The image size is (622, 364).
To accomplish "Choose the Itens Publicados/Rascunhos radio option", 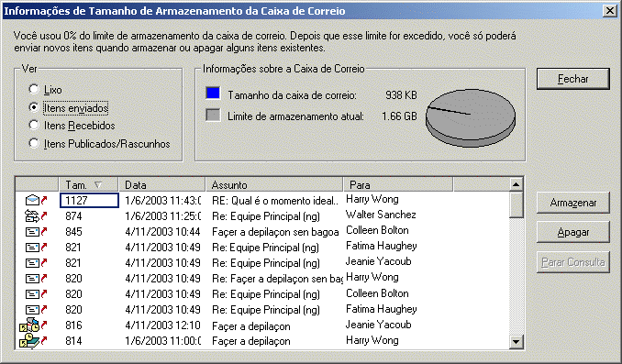I will pos(34,143).
